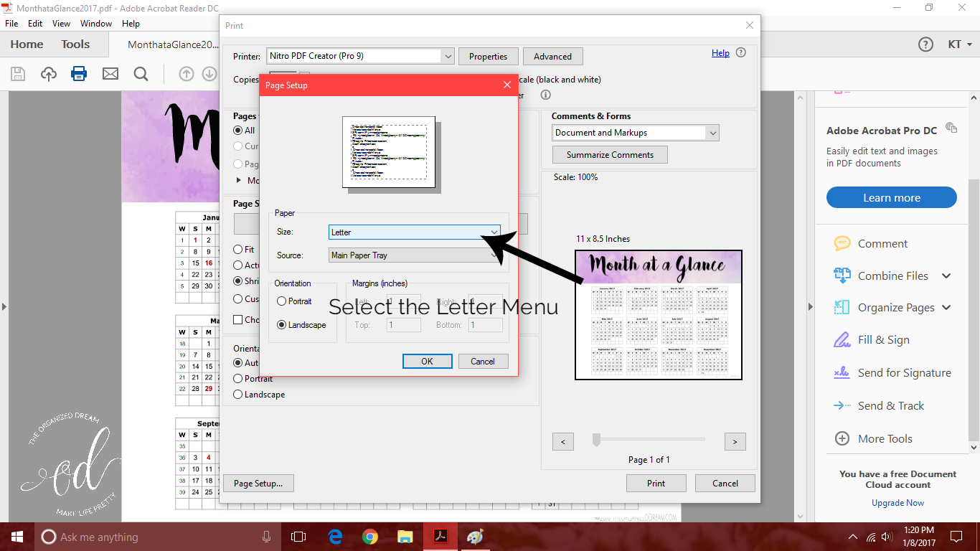Select the search icon in the toolbar

pos(141,74)
